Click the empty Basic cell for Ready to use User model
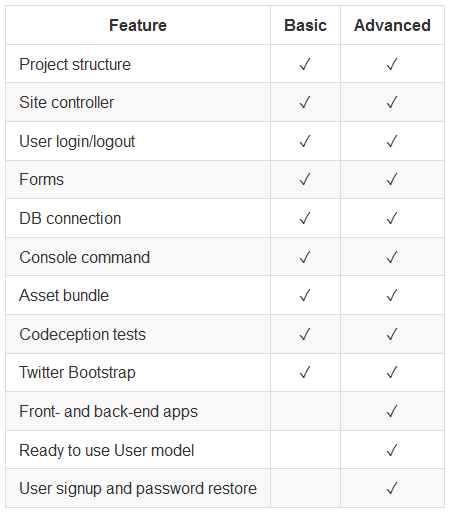Viewport: 451px width, 515px height. 305,450
